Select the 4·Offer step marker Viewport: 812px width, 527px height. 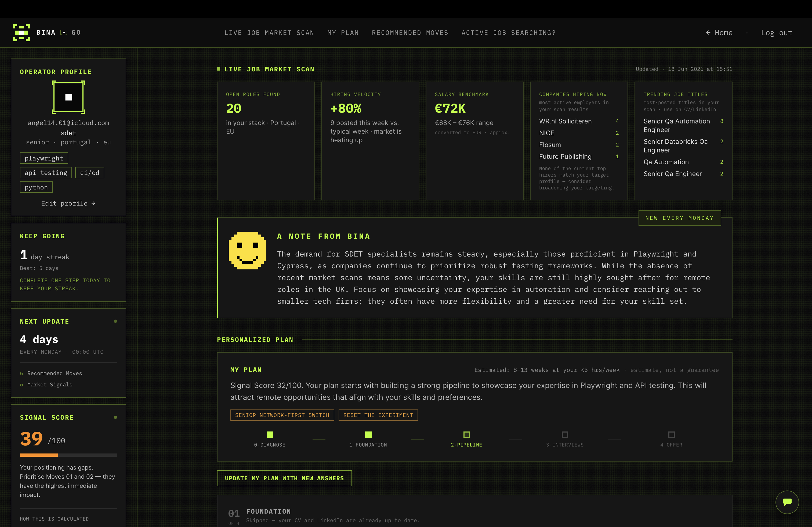tap(671, 435)
